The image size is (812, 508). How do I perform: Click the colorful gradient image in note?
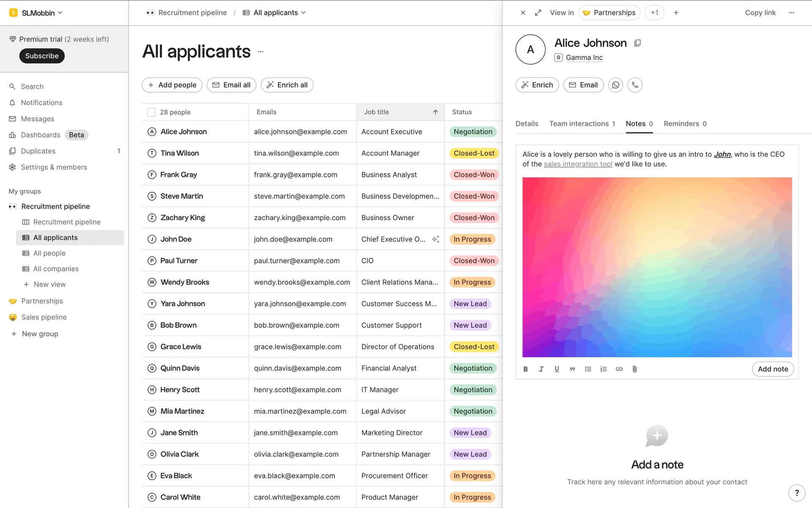657,267
